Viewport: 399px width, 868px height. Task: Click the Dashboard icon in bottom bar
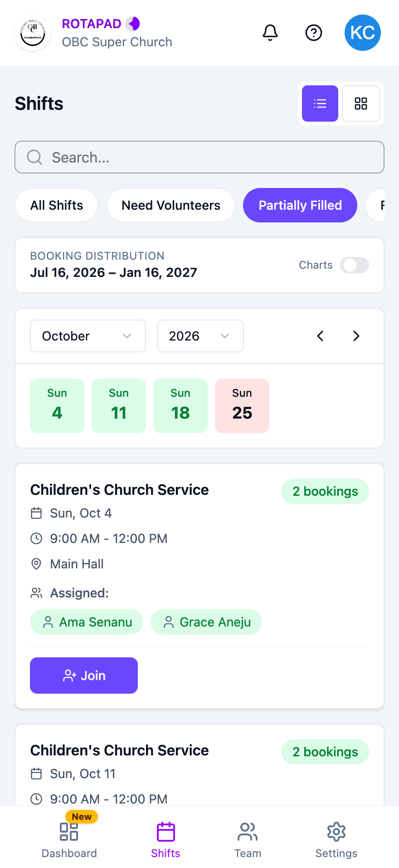(69, 832)
